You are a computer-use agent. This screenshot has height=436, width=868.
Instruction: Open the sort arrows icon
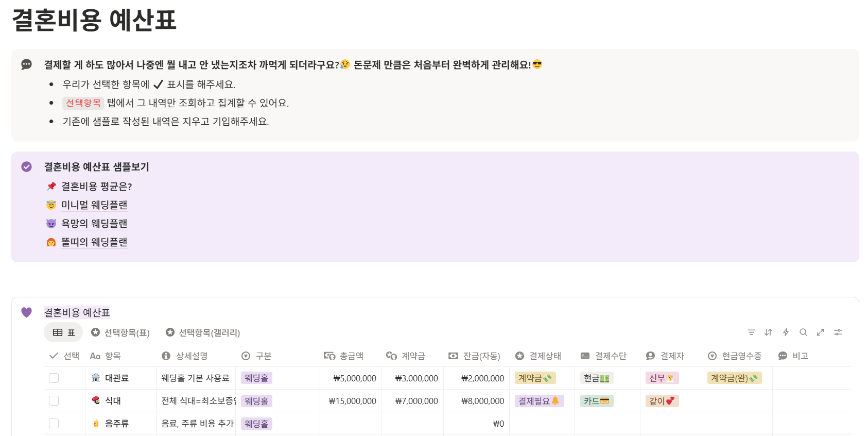pos(769,332)
